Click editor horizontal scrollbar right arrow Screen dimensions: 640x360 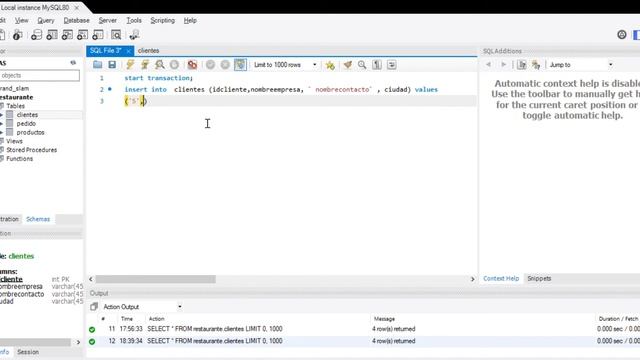473,279
